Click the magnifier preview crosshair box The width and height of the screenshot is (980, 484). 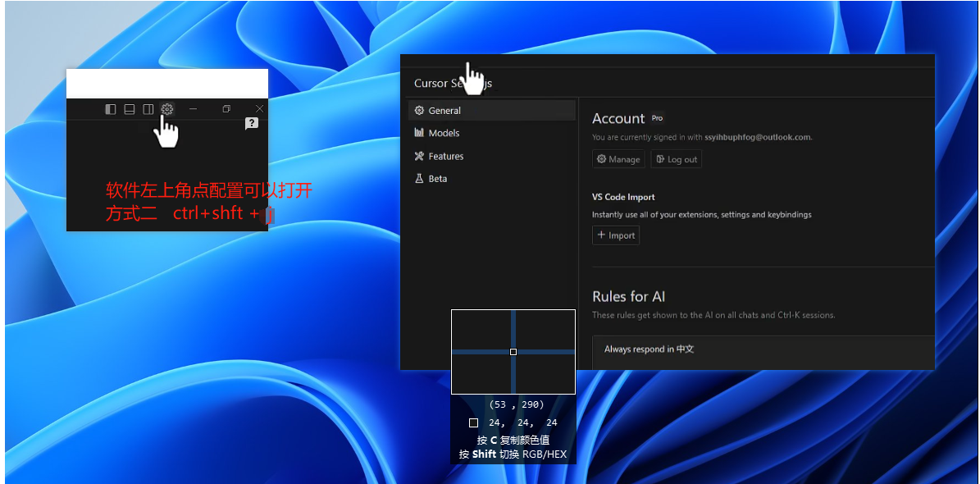513,351
